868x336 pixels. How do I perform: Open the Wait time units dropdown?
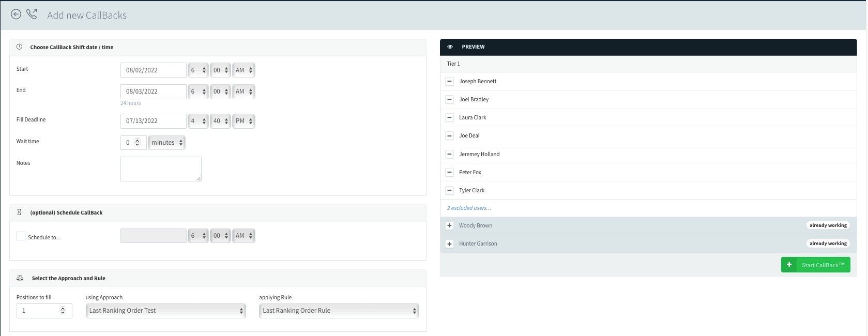click(x=166, y=143)
